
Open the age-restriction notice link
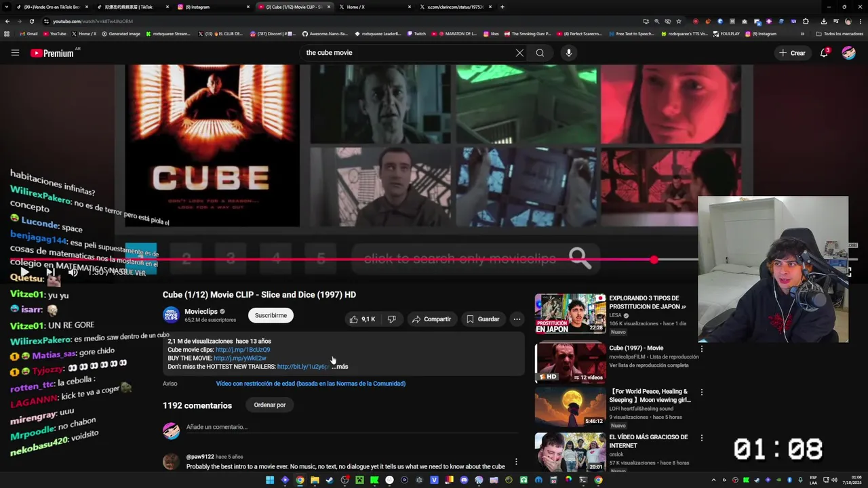(311, 384)
